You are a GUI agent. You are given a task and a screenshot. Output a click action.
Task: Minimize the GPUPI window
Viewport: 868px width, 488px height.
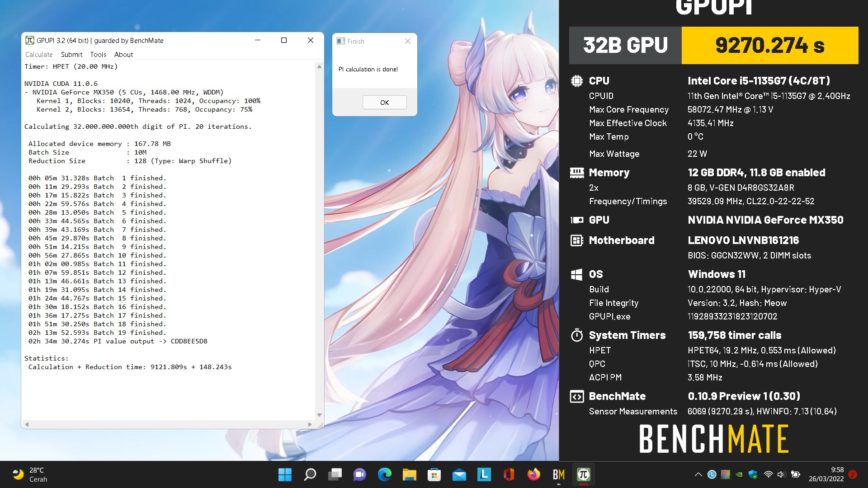pos(258,40)
